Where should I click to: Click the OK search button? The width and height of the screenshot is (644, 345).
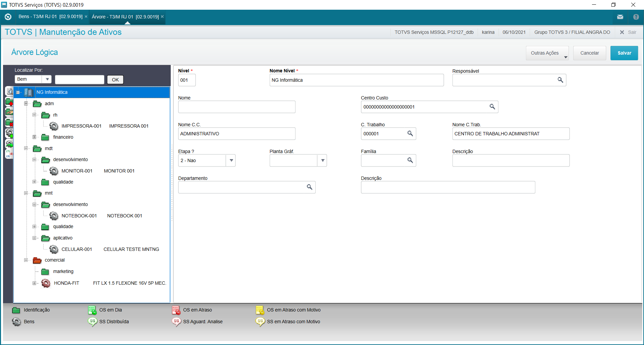coord(115,80)
